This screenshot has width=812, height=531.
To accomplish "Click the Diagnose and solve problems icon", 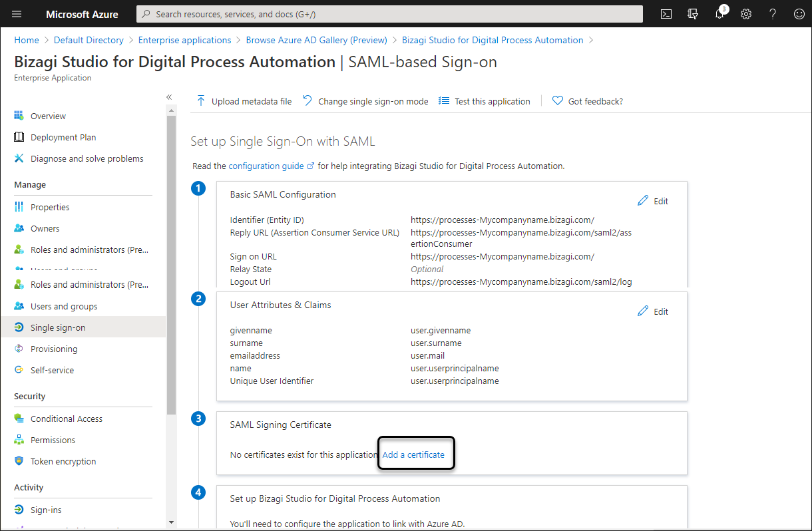I will [x=19, y=158].
